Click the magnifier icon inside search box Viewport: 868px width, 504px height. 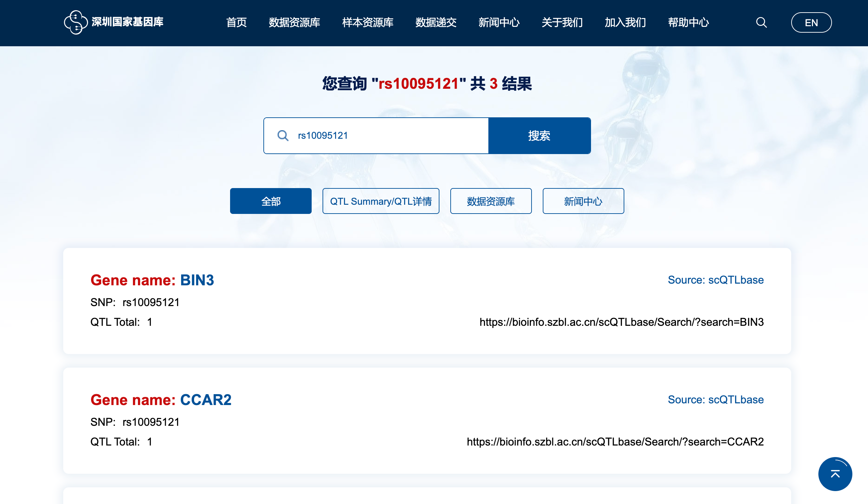tap(283, 135)
